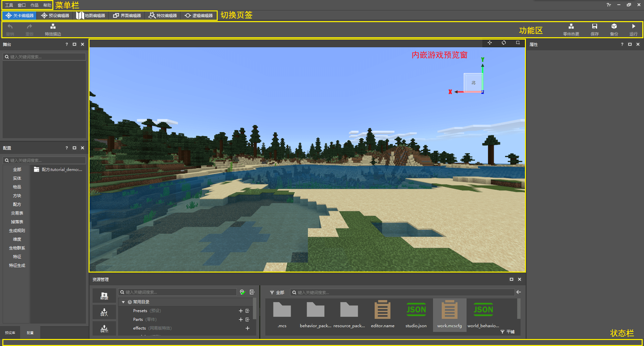The image size is (644, 346).
Task: Open the 平铺 view mode dropdown
Action: tap(507, 332)
